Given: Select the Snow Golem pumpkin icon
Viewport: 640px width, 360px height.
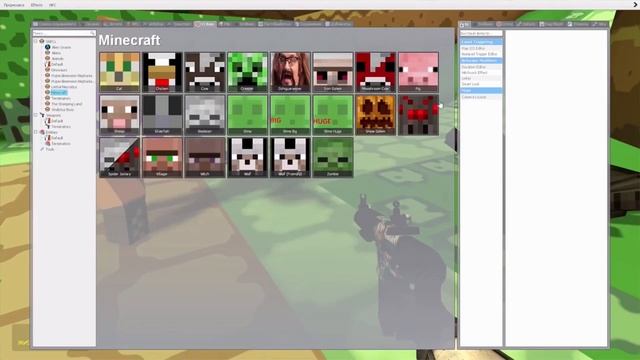Looking at the screenshot, I should click(376, 115).
